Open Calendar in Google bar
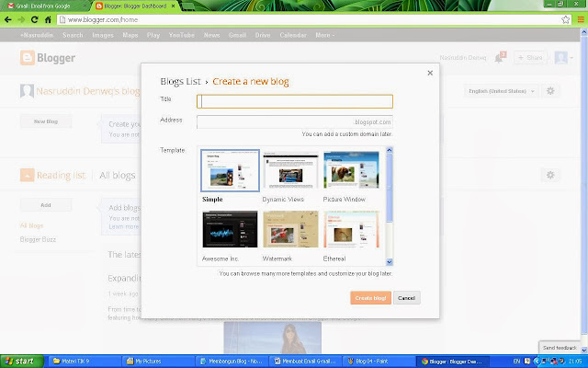Image resolution: width=588 pixels, height=368 pixels. tap(293, 35)
